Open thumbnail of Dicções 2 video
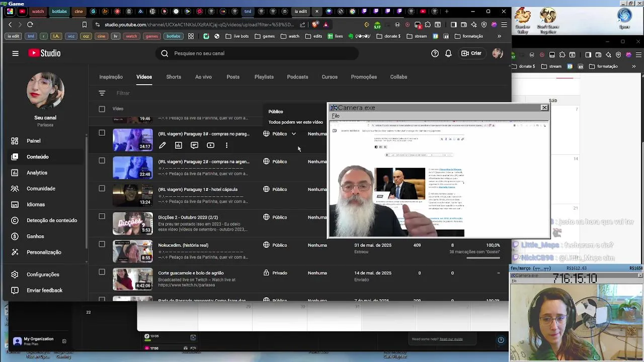The image size is (644, 362). point(132,224)
